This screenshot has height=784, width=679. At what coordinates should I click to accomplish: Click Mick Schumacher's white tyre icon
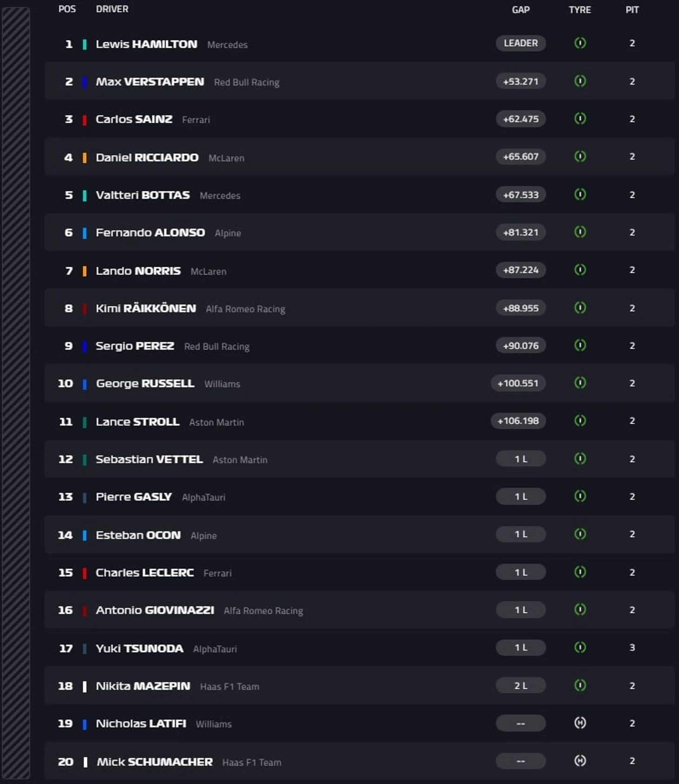point(580,761)
